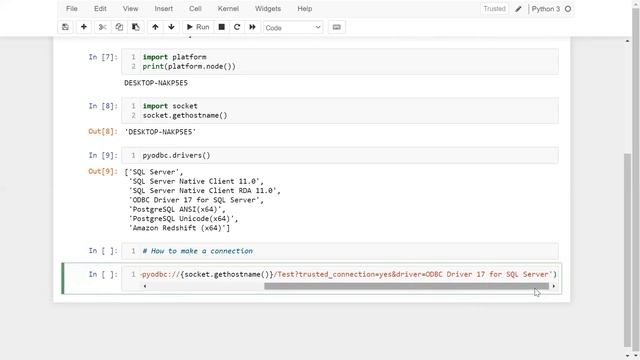
Task: Open the Insert menu
Action: [163, 9]
